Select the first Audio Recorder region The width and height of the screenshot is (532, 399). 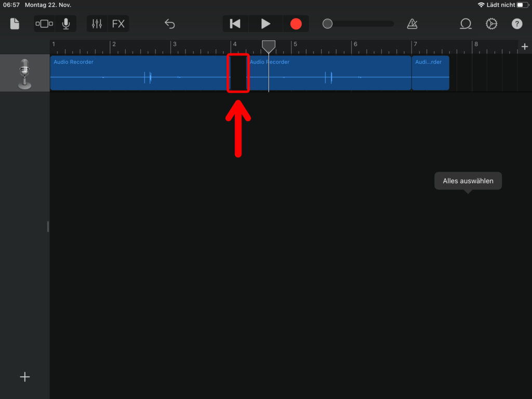139,73
